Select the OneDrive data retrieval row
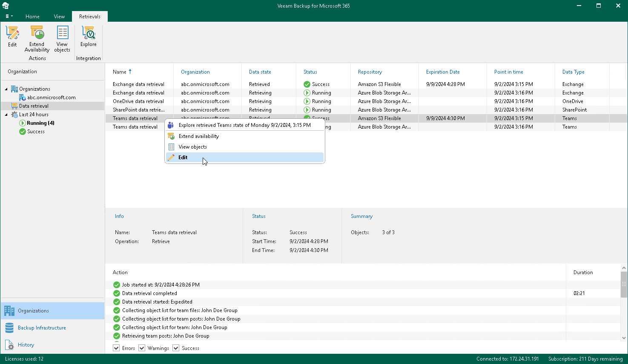Image resolution: width=628 pixels, height=364 pixels. 365,101
